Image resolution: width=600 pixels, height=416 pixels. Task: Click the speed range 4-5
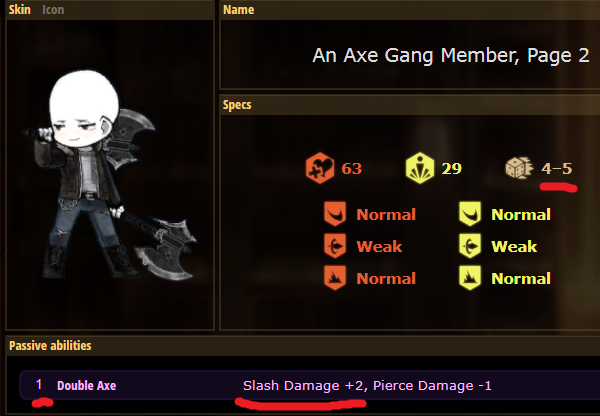[557, 168]
